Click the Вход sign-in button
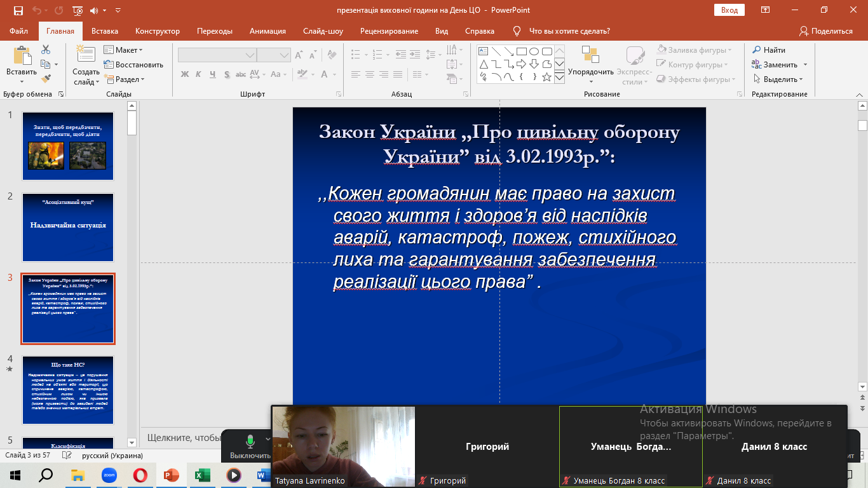This screenshot has height=488, width=868. tap(729, 10)
